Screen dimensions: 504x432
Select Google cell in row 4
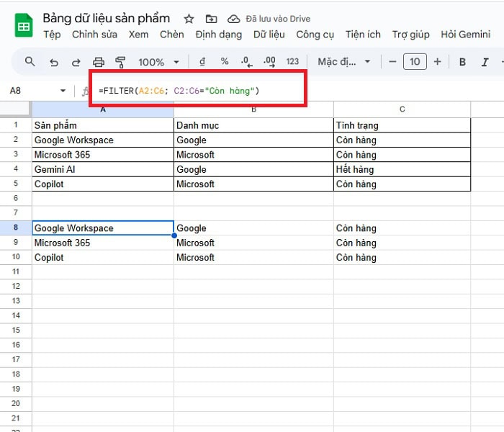(253, 169)
